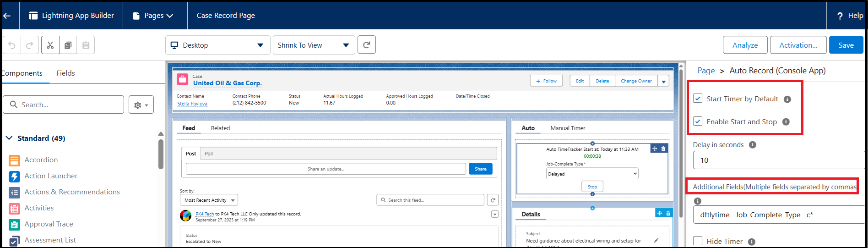Image resolution: width=868 pixels, height=248 pixels.
Task: Switch to the Fields tab
Action: click(65, 73)
